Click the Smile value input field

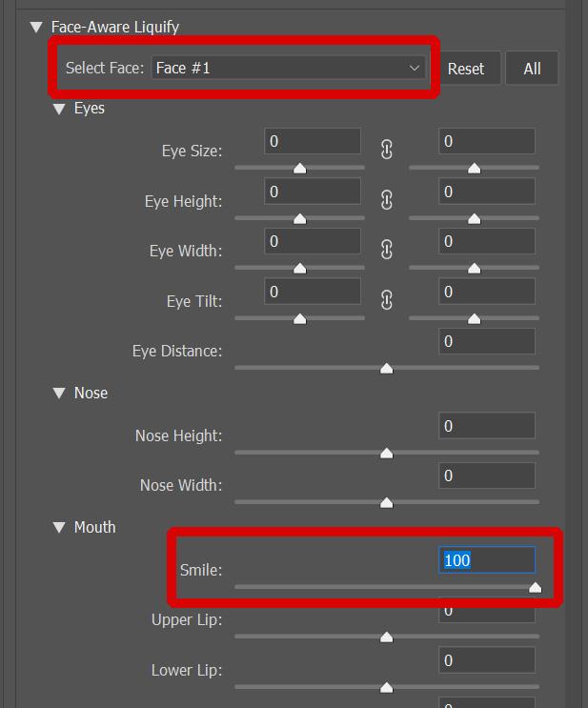486,560
